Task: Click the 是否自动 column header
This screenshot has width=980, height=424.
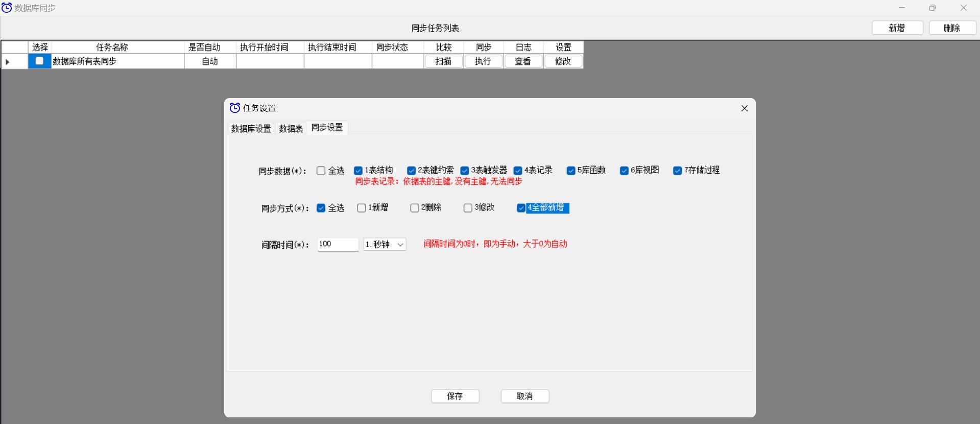Action: 210,48
